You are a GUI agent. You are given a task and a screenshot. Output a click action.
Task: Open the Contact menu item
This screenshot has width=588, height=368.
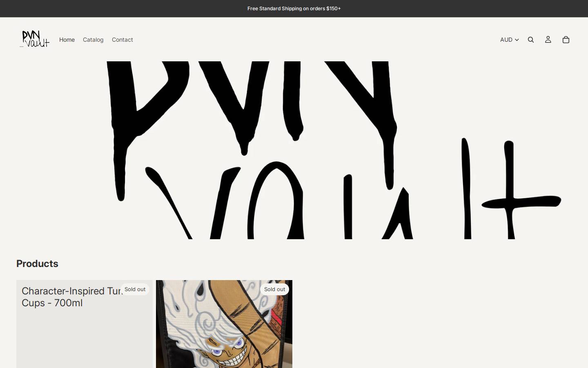[x=122, y=40]
